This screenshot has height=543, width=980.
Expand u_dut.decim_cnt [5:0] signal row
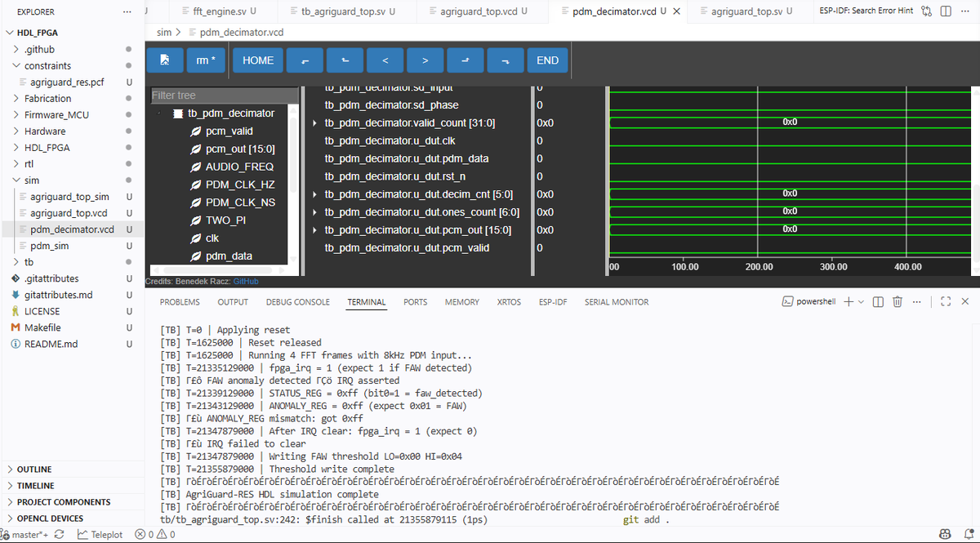(x=315, y=194)
